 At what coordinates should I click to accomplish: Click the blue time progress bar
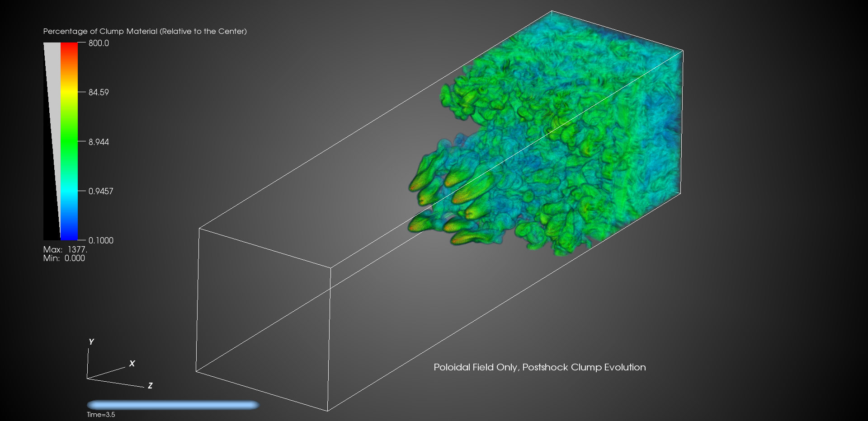[x=173, y=405]
